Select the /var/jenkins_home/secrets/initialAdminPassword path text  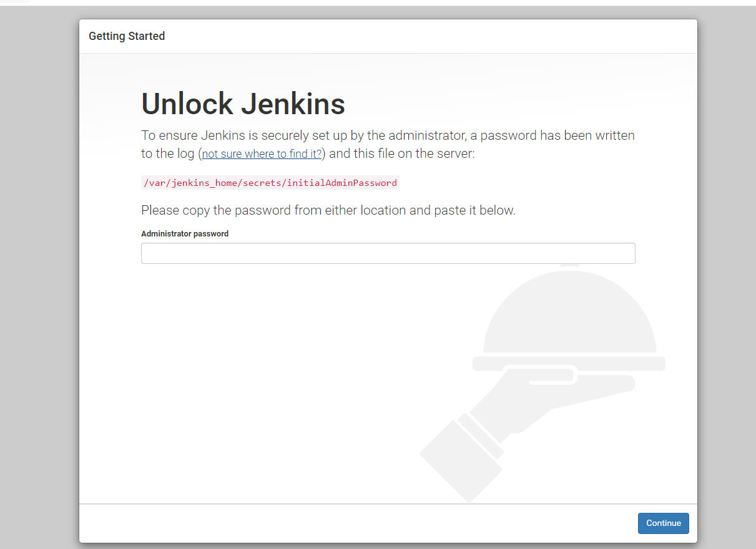pos(270,183)
